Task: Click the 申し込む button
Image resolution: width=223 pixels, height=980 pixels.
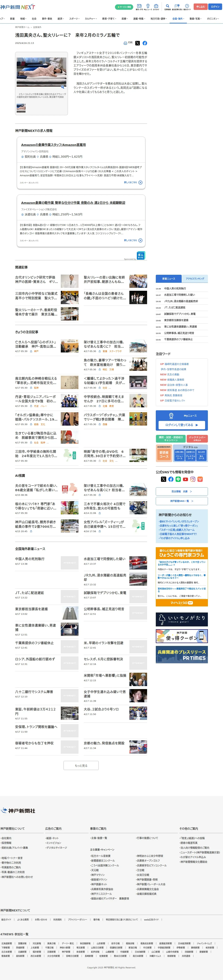Action: click(200, 6)
